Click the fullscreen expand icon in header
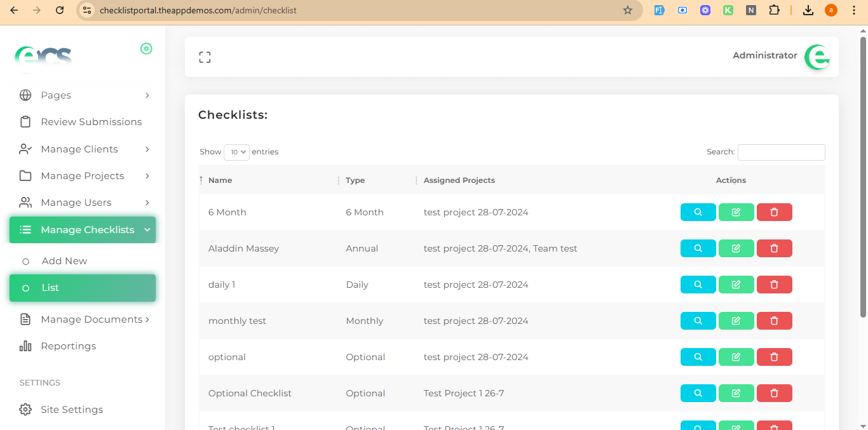The width and height of the screenshot is (868, 430). point(205,57)
